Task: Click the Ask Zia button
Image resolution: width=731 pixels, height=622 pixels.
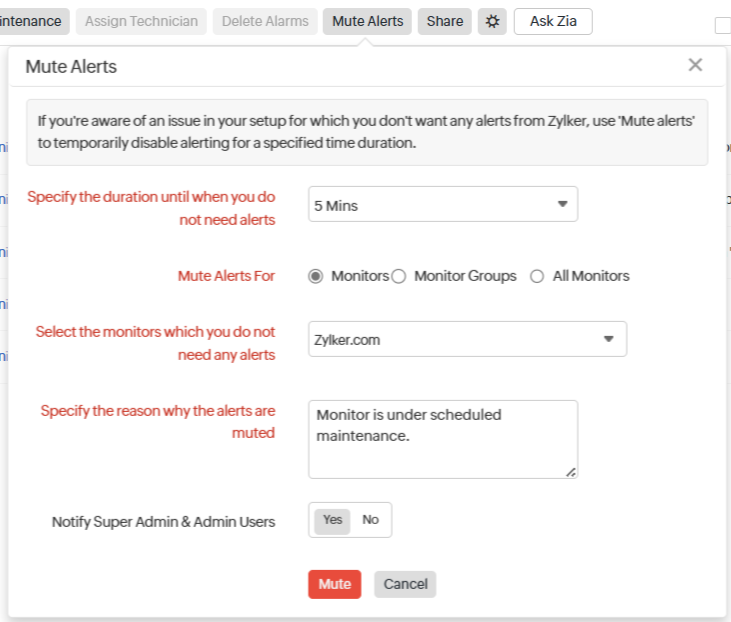Action: (x=553, y=21)
